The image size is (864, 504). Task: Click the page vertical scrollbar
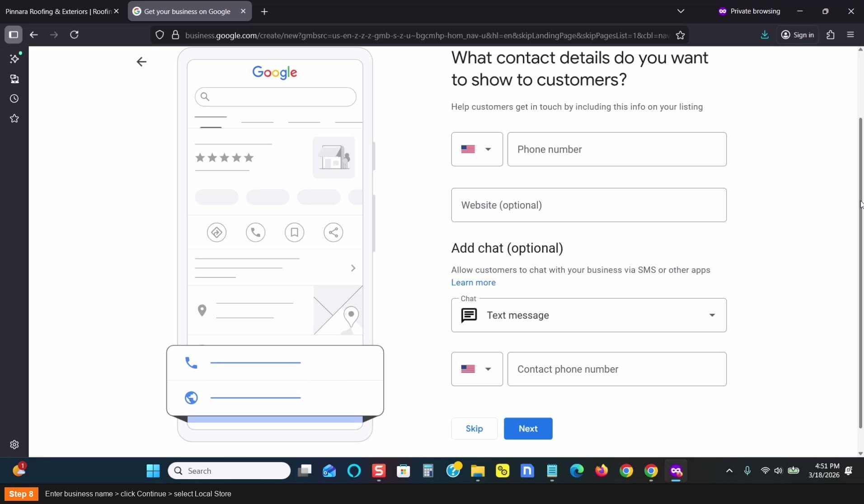[x=860, y=273]
